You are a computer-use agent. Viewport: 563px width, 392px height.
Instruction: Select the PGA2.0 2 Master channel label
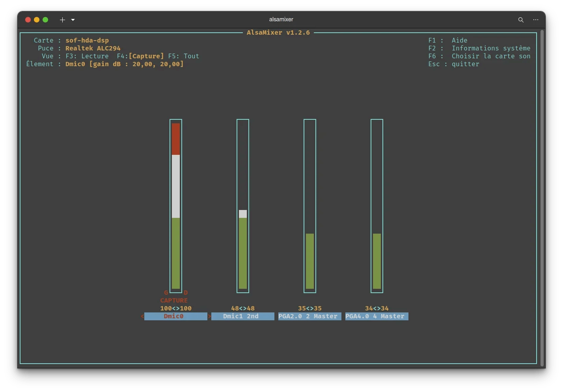click(310, 316)
